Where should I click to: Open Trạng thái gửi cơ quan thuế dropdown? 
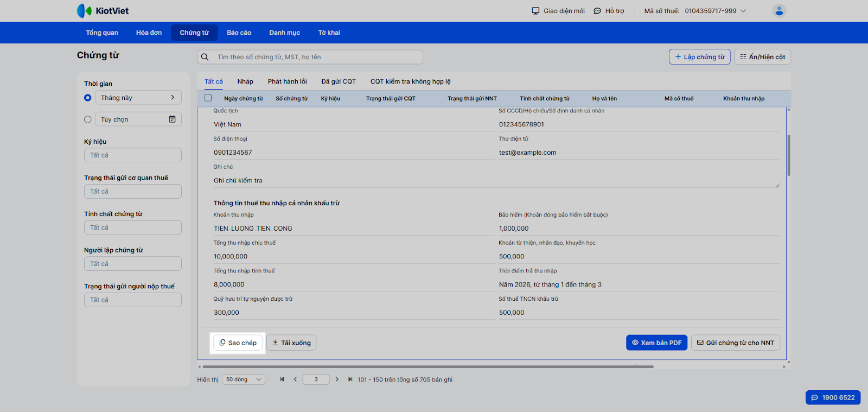tap(133, 192)
